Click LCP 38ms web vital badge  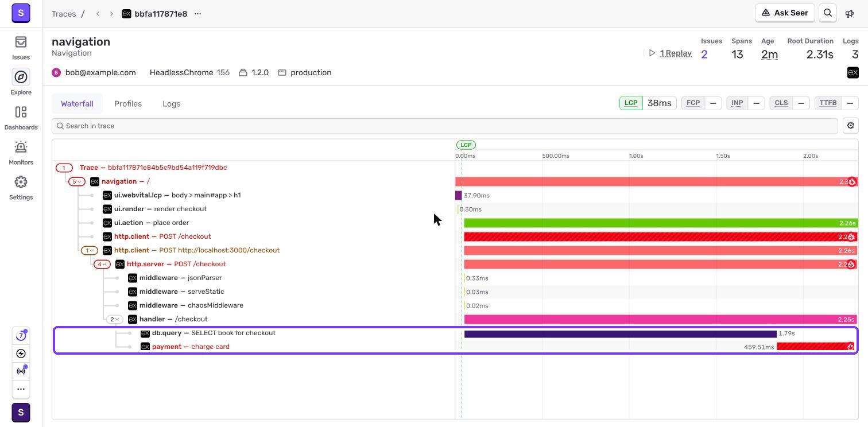pos(648,103)
